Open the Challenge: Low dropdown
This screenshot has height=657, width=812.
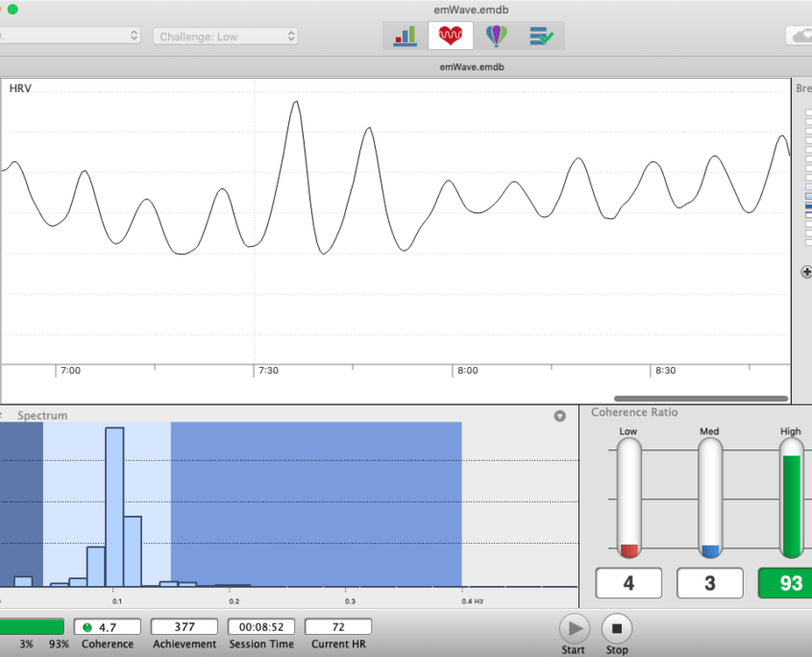click(225, 36)
